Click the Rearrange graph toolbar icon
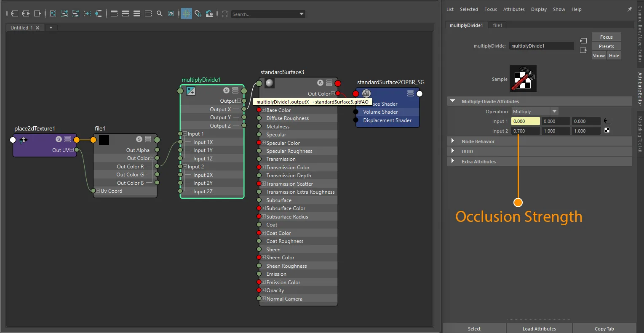 pyautogui.click(x=87, y=13)
